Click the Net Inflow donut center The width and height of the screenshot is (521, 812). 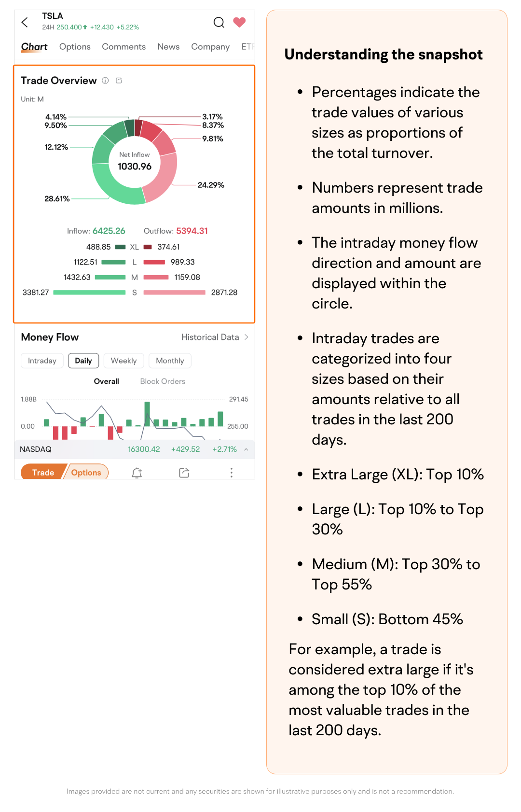click(135, 162)
